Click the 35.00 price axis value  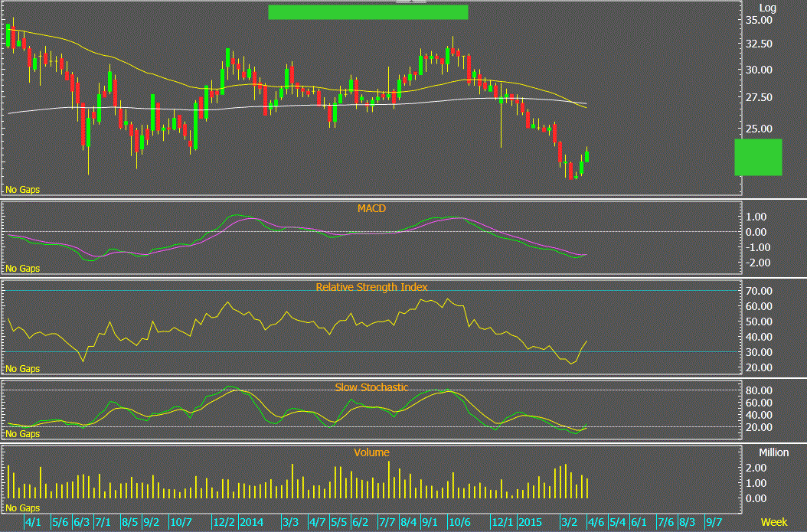759,20
